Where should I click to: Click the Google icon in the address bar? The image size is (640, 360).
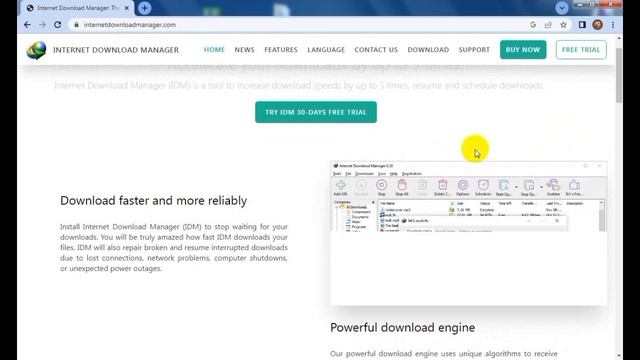tap(533, 25)
